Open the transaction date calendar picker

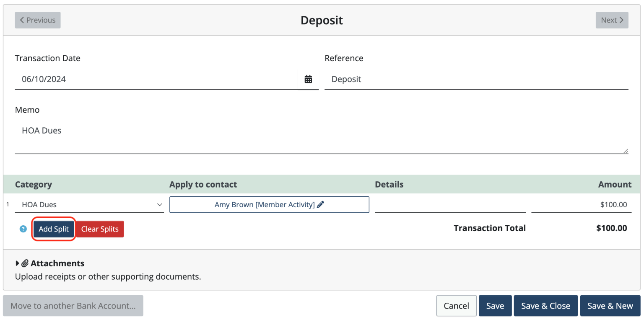(x=308, y=79)
